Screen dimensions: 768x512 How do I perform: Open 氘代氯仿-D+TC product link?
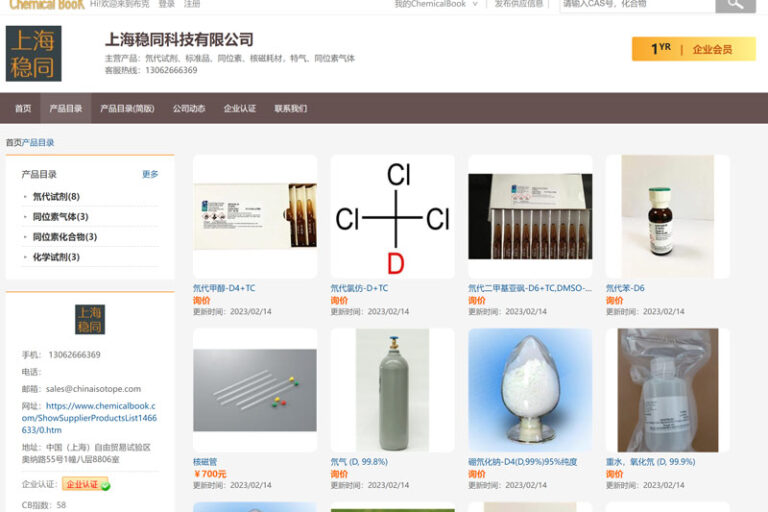pyautogui.click(x=359, y=288)
